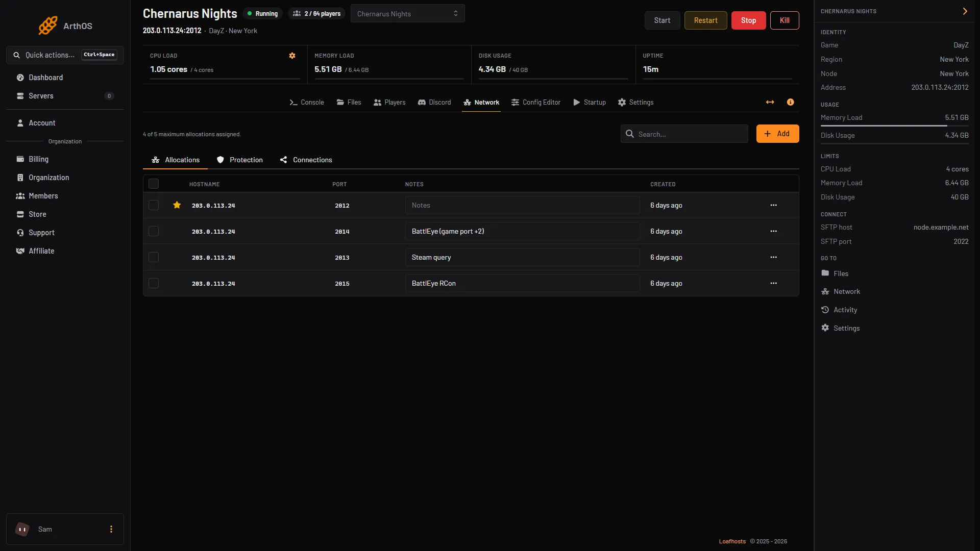Switch to the Config Editor tab
The image size is (980, 551).
pos(536,103)
